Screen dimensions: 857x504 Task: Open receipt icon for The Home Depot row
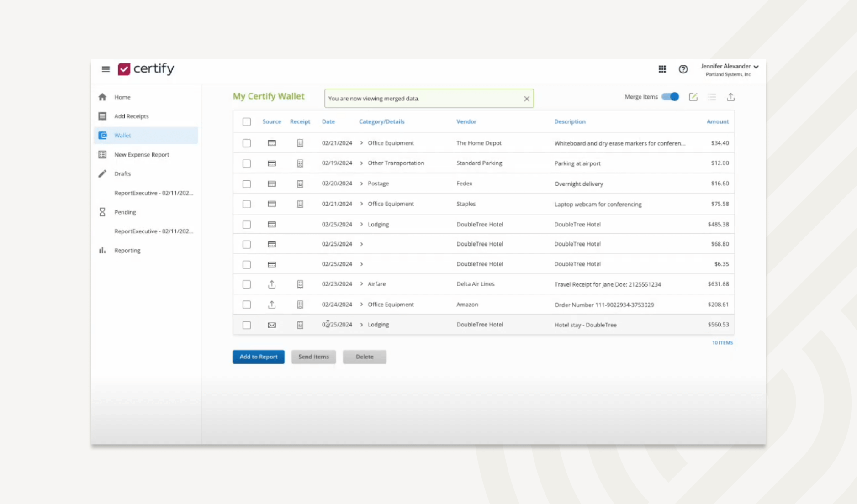[300, 143]
